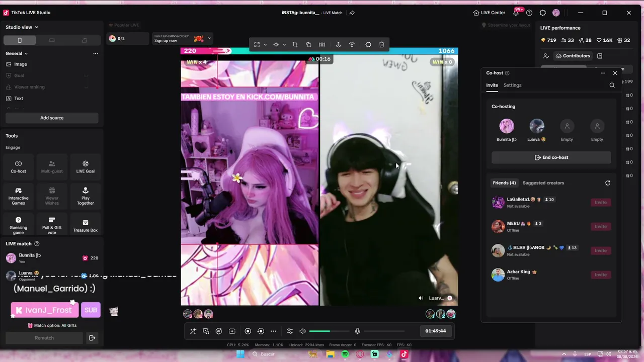Viewport: 644px width, 362px height.
Task: Expand Fan Club Billboard Bash banner
Action: pyautogui.click(x=209, y=38)
